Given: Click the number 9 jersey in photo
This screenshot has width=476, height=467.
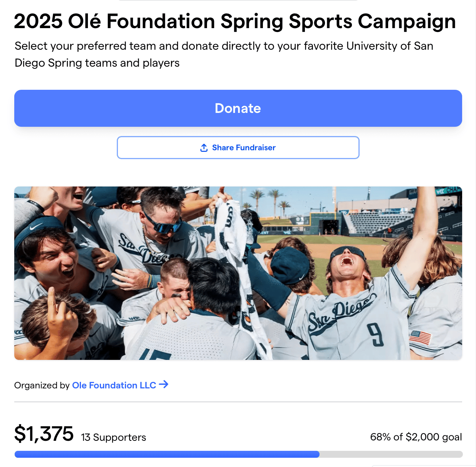Looking at the screenshot, I should (375, 334).
